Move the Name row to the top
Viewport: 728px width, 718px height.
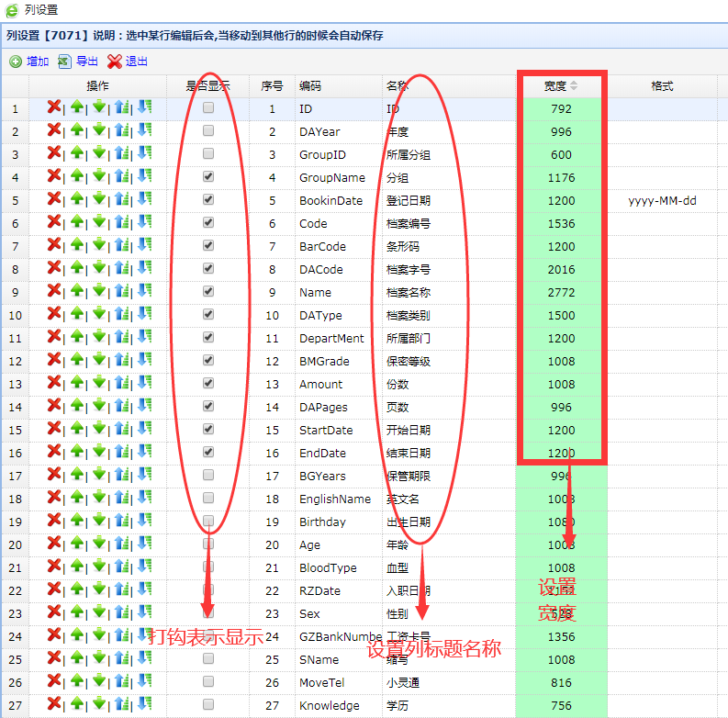122,292
